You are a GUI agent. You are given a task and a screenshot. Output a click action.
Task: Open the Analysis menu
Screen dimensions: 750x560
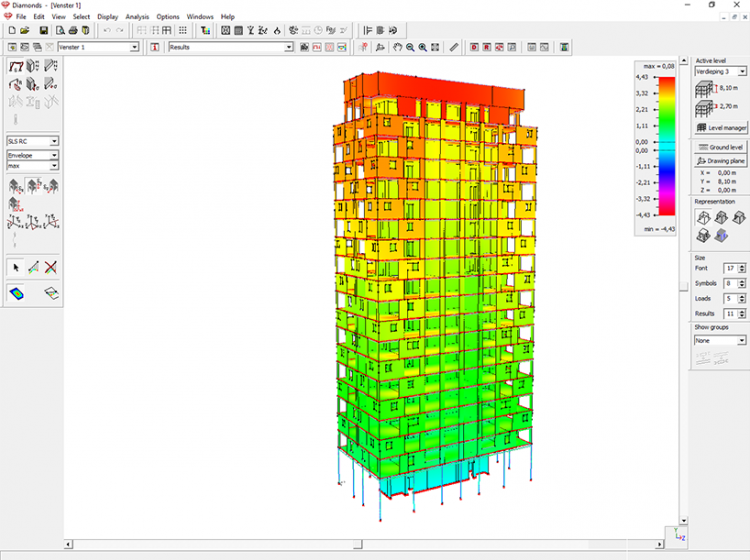[137, 17]
